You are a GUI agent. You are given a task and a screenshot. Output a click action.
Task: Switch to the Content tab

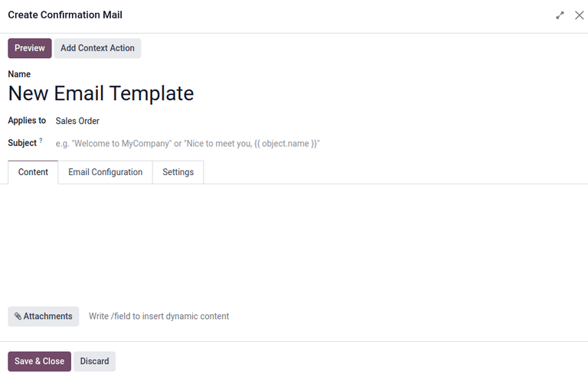click(33, 172)
